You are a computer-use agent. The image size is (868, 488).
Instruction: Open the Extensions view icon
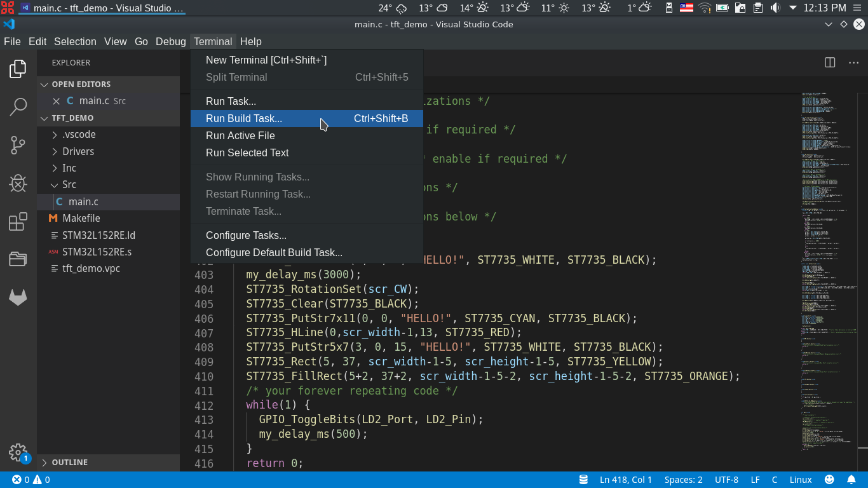[x=18, y=222]
